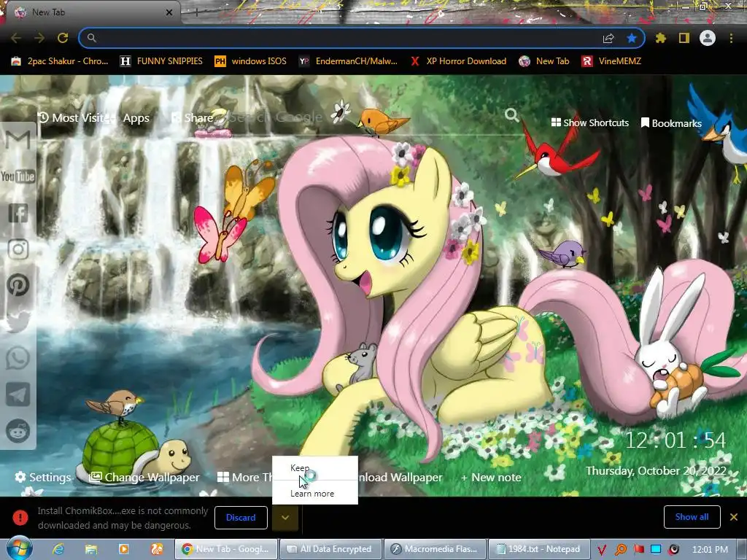Viewport: 747px width, 560px height.
Task: Open the Bookmarks button on the page
Action: 671,122
